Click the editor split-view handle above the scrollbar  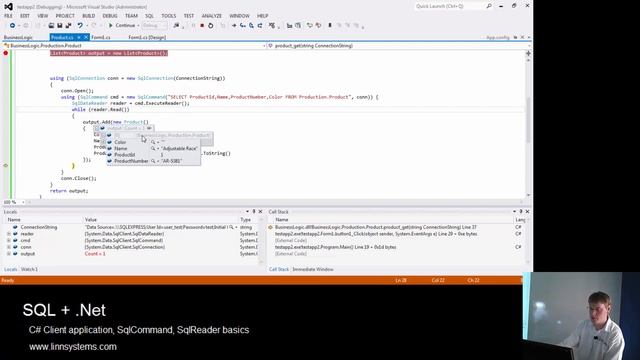pos(528,53)
